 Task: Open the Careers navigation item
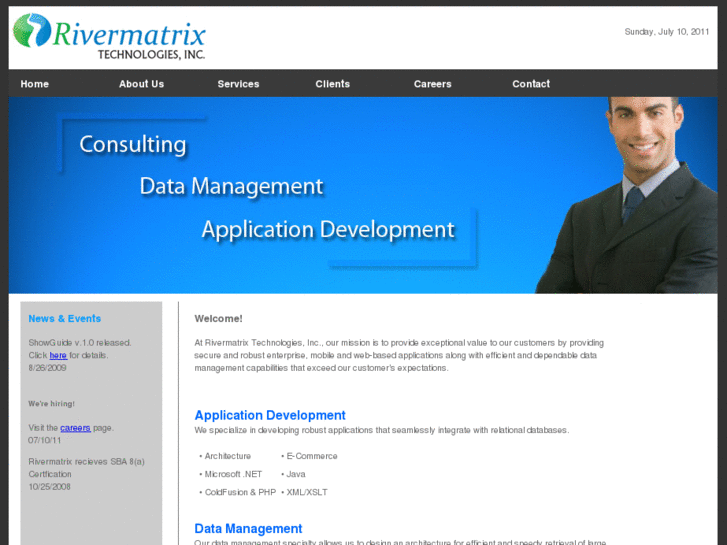pos(433,84)
